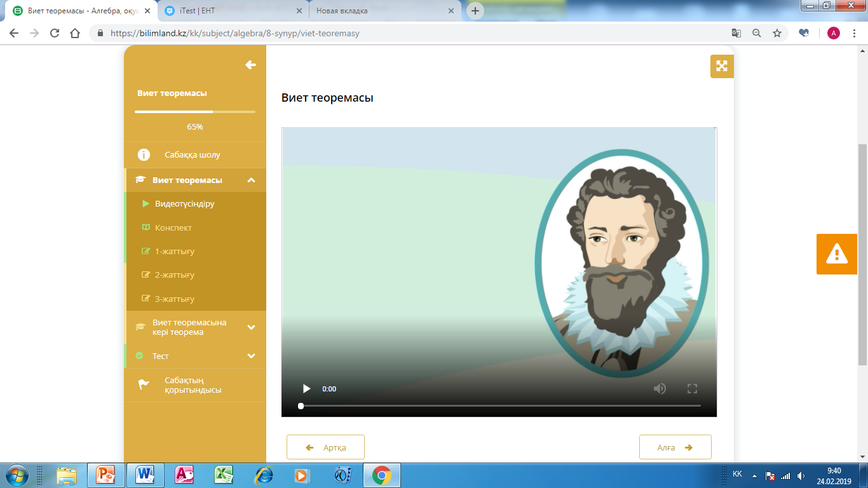Click the KK language indicator
Screen dimensions: 868x488
[737, 474]
